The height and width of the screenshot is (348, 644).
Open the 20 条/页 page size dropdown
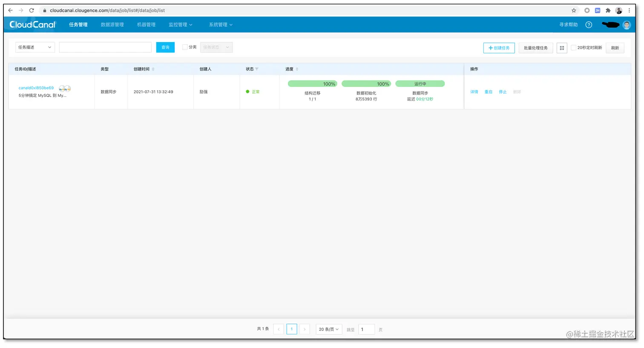[x=329, y=329]
